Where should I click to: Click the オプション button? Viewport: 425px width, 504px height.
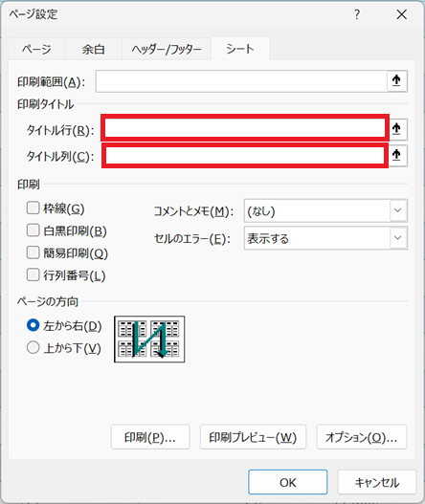[362, 437]
